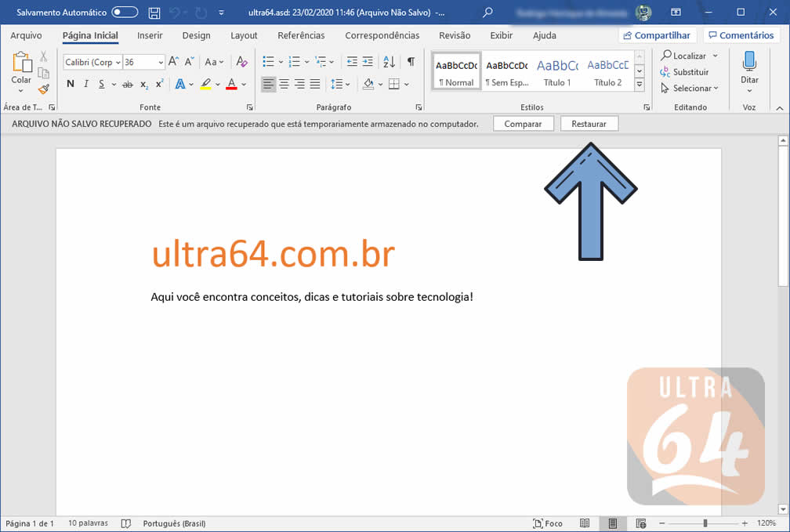Click the Format Painter brush icon

(x=43, y=89)
